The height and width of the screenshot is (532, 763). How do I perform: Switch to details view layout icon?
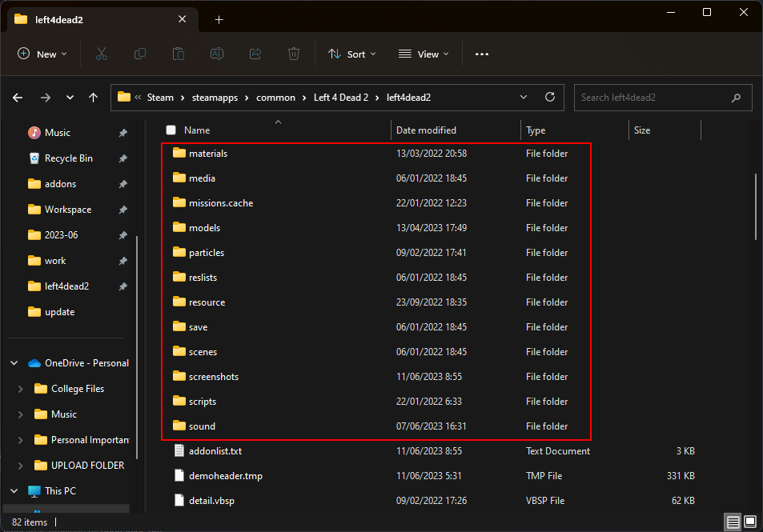point(733,522)
